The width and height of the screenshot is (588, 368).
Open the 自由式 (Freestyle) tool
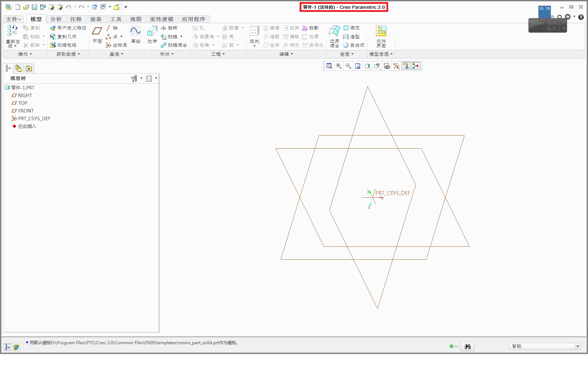click(354, 45)
